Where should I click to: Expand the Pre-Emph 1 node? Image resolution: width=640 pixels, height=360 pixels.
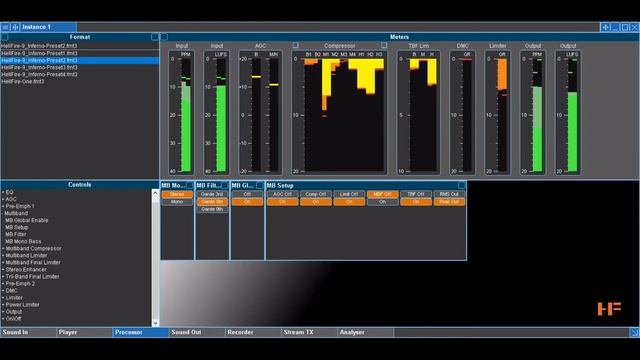tap(3, 206)
